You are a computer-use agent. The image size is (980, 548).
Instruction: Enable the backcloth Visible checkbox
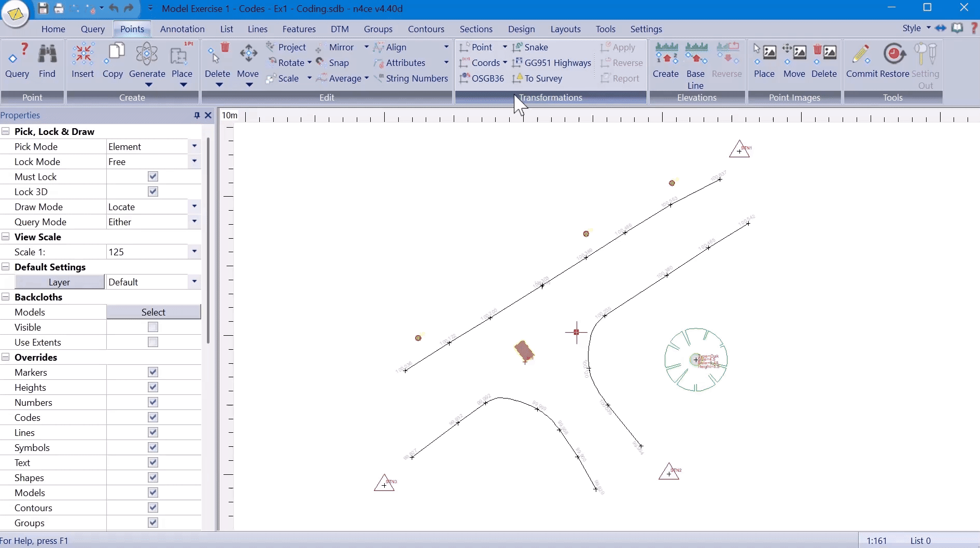(153, 327)
